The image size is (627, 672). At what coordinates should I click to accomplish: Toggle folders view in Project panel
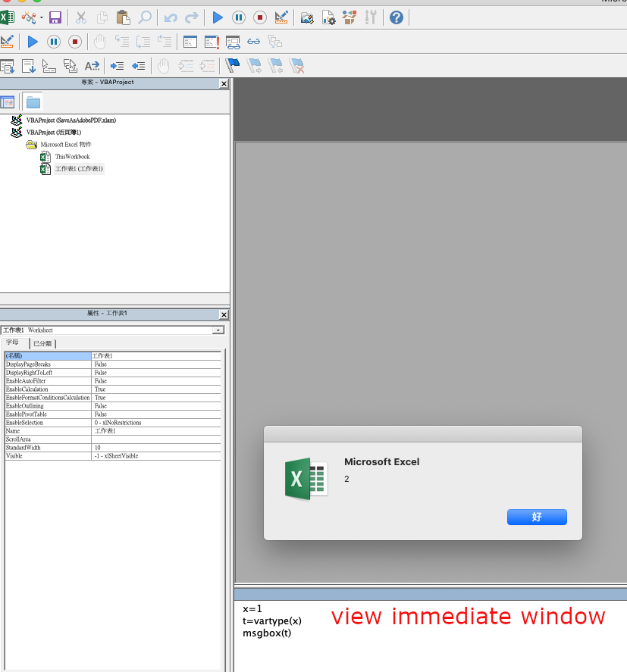[33, 102]
